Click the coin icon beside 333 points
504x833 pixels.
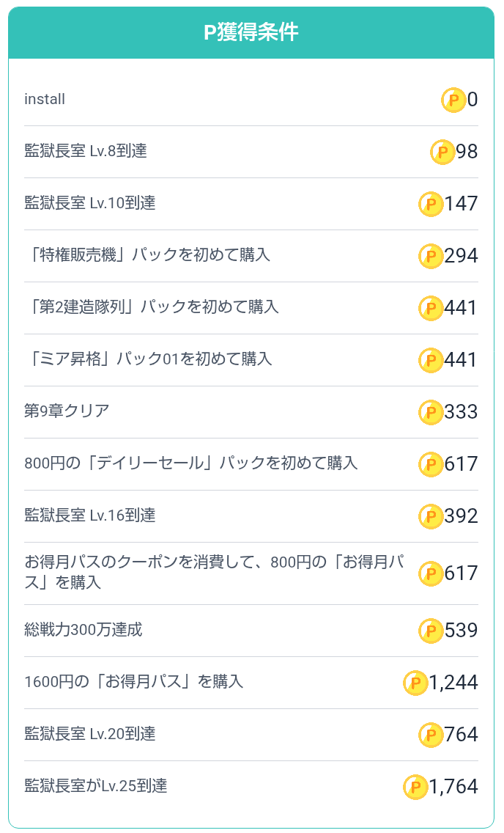(431, 412)
